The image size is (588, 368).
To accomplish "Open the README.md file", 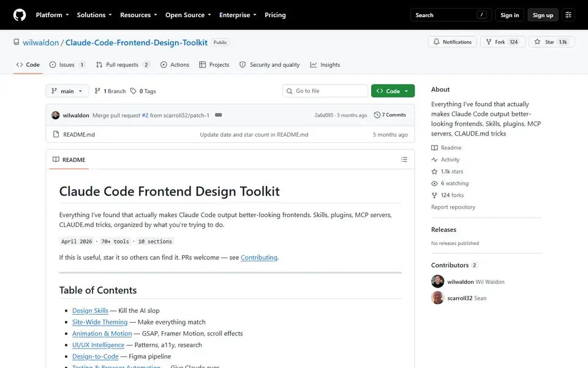I will [79, 134].
